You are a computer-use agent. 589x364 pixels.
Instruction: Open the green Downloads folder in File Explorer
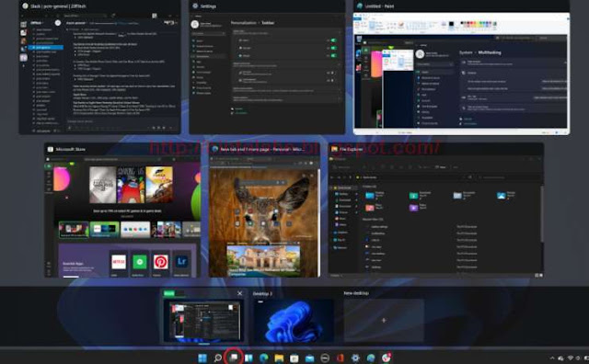click(413, 196)
